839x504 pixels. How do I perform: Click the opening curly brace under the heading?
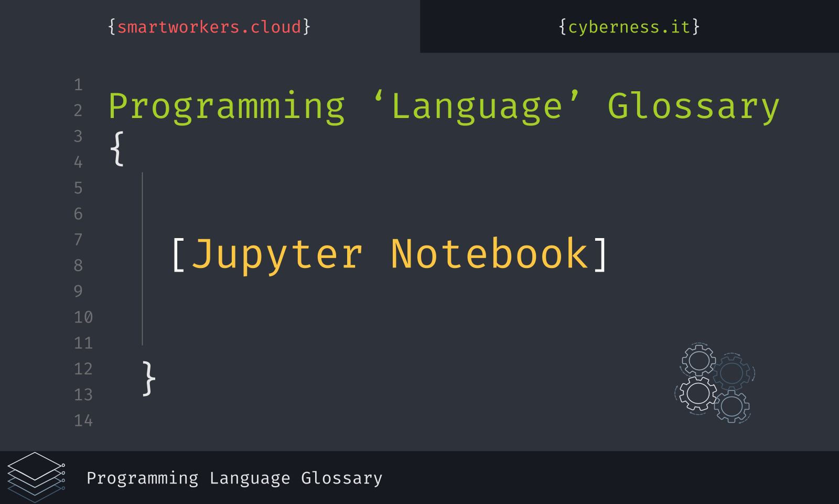117,149
